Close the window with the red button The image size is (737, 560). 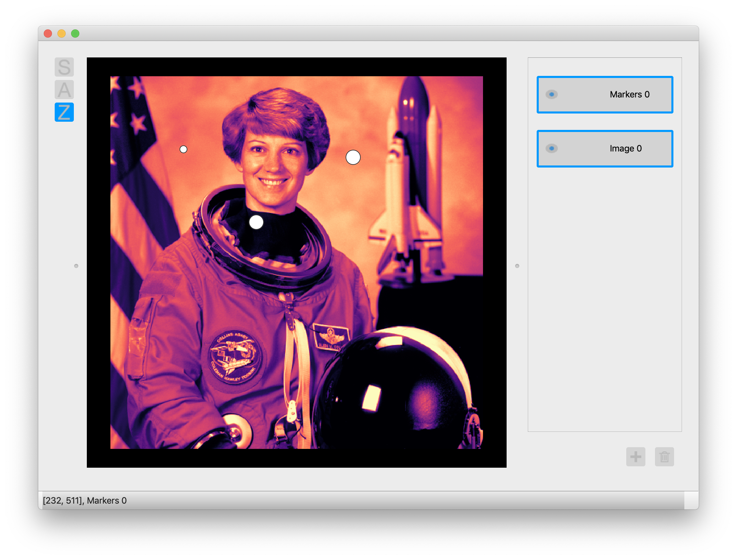[x=48, y=34]
